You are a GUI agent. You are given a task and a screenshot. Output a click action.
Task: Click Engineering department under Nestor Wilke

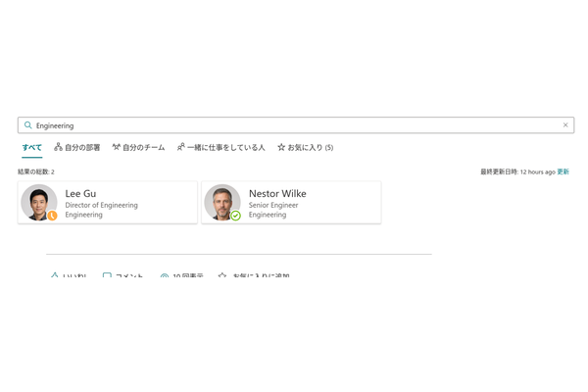click(x=268, y=215)
